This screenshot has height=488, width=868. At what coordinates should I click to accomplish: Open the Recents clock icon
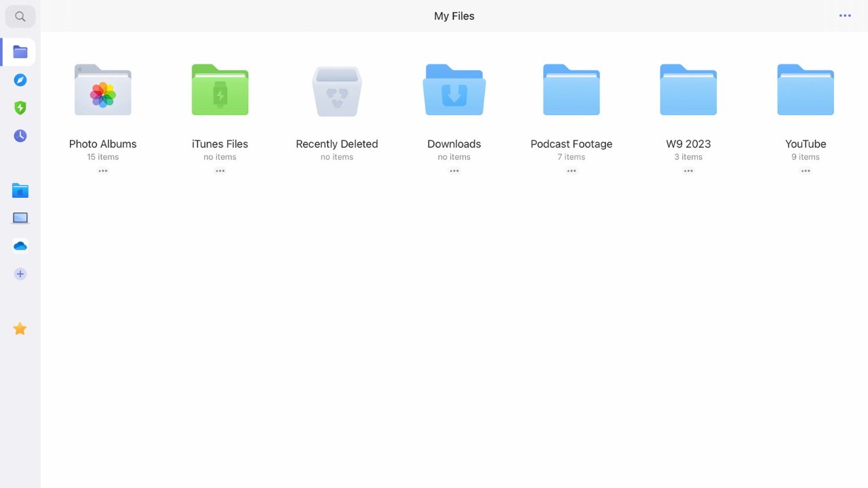coord(20,136)
